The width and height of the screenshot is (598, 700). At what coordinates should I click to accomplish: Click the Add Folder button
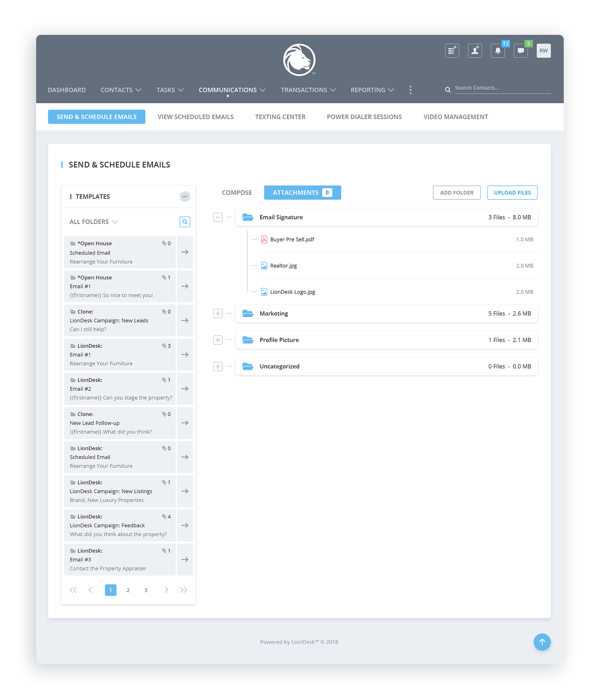[x=456, y=193]
